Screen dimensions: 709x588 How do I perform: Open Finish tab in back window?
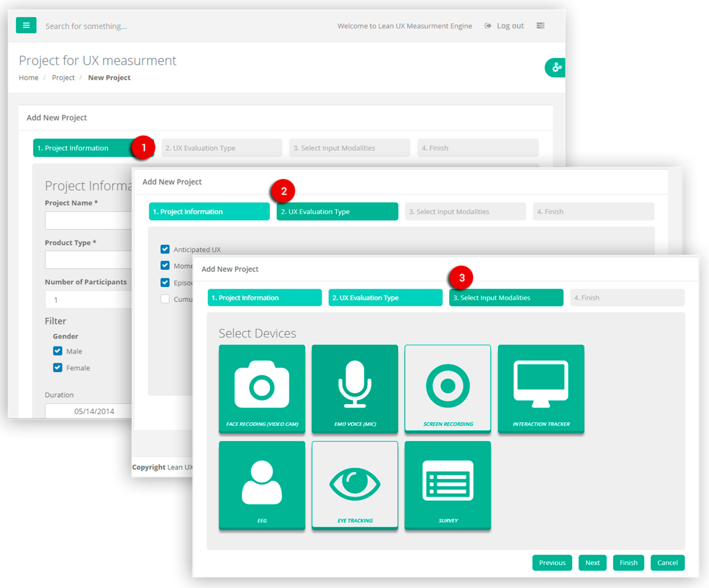(x=478, y=148)
